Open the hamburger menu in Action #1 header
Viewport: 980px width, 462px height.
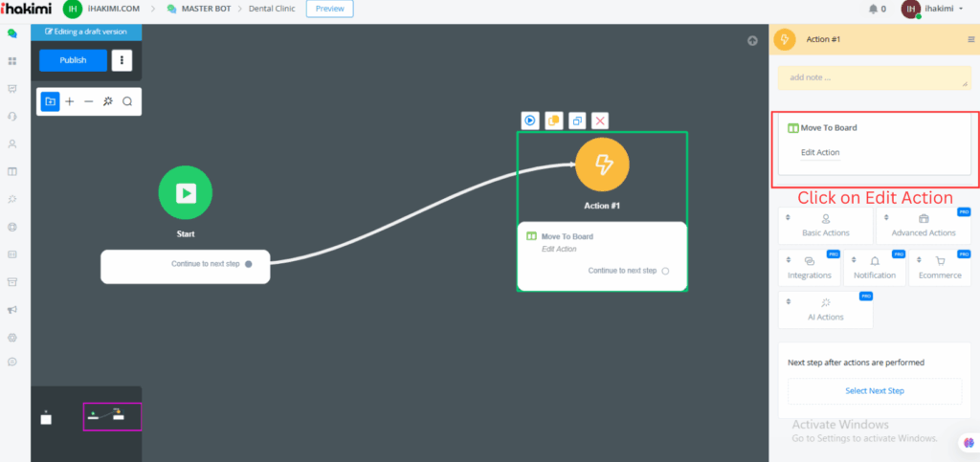pyautogui.click(x=971, y=39)
